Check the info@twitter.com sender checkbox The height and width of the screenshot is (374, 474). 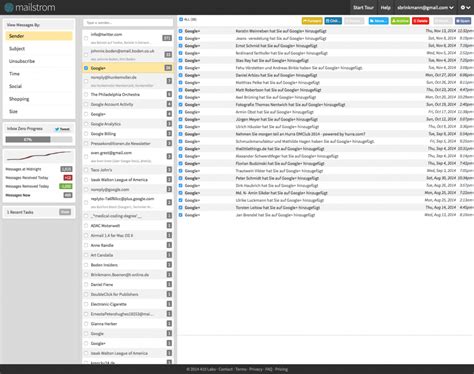coord(86,38)
